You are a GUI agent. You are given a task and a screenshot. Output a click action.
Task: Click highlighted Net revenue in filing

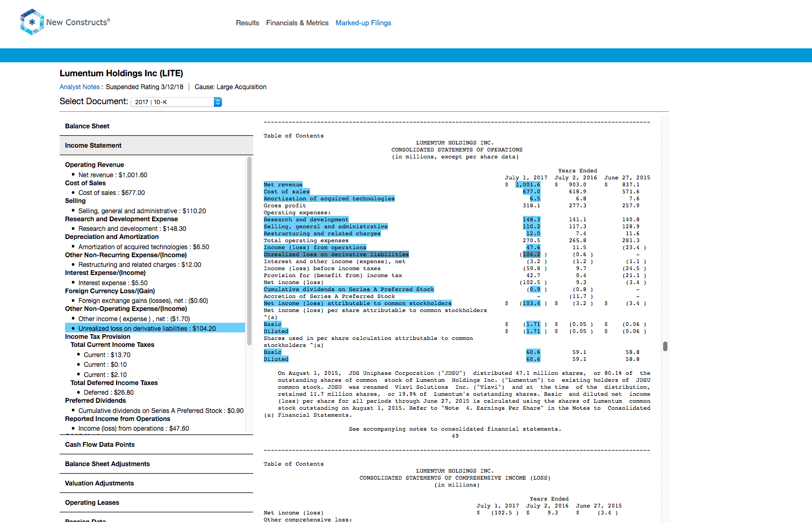pos(283,185)
